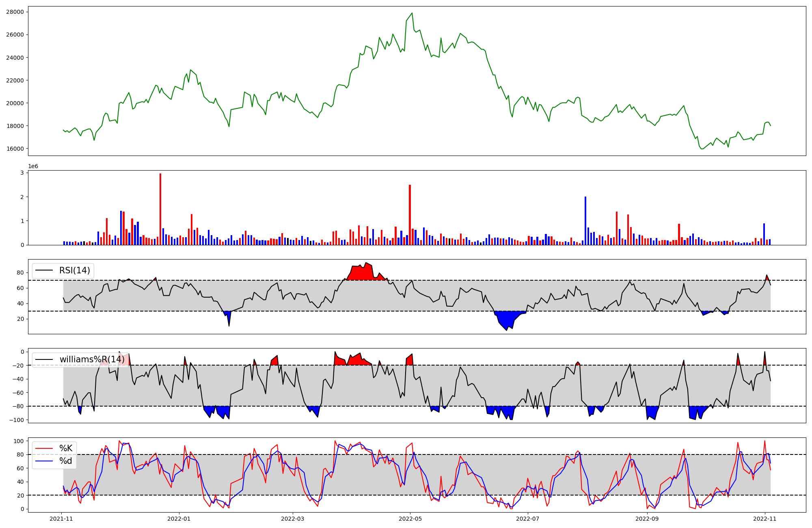Click the 16000 y-axis tick label
Image resolution: width=812 pixels, height=528 pixels.
15,149
